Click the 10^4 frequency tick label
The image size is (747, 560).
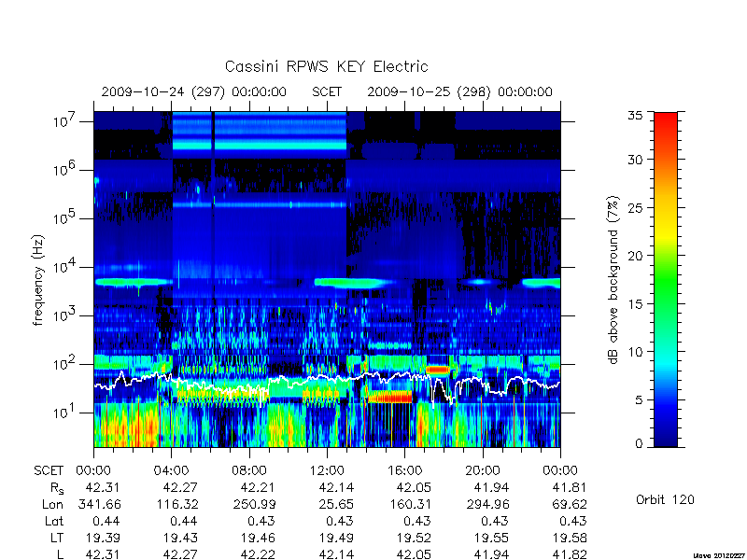coord(65,267)
